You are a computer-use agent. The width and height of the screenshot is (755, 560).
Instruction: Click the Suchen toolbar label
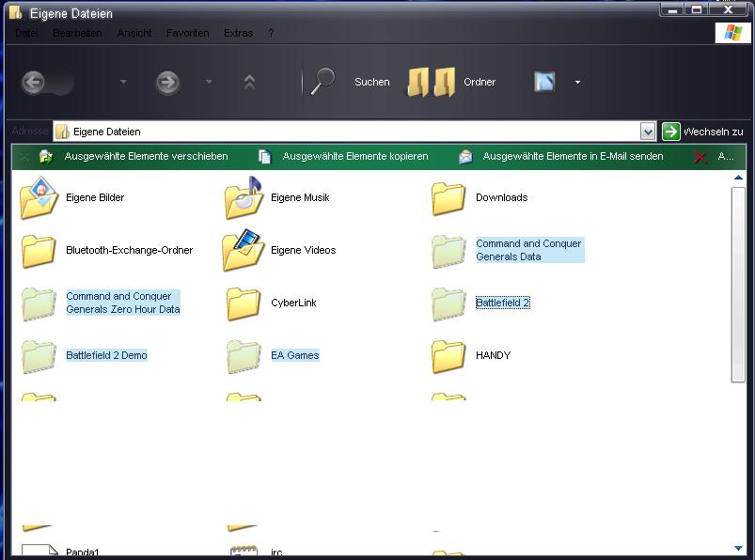372,83
